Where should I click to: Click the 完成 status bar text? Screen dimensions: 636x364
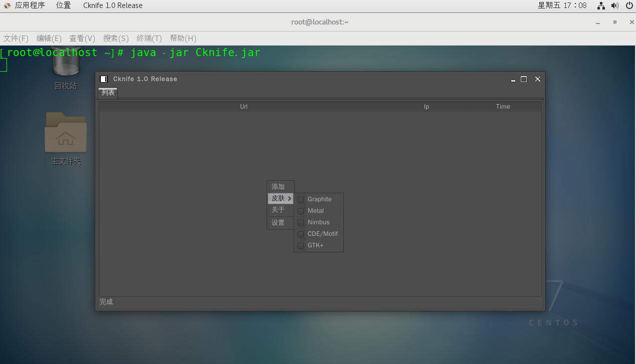[106, 302]
